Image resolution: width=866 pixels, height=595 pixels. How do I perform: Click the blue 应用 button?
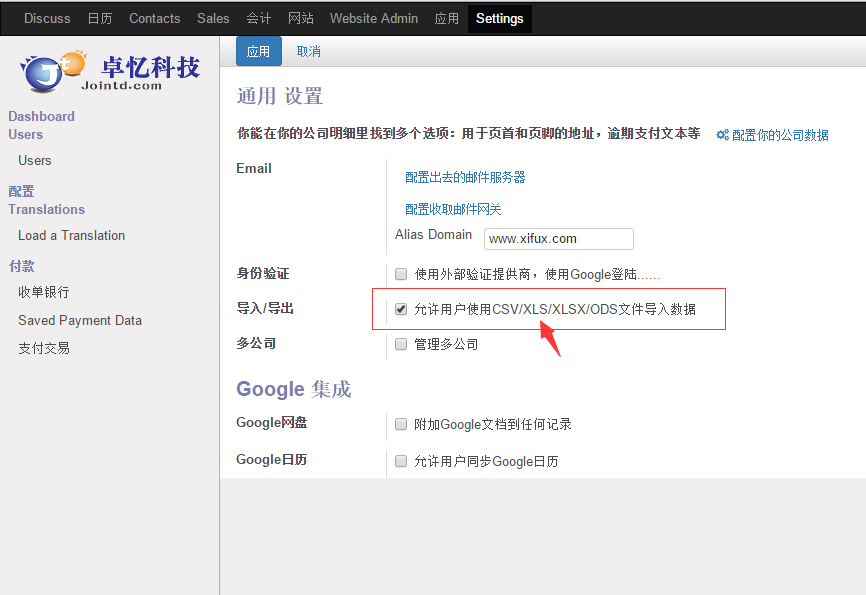click(x=258, y=51)
